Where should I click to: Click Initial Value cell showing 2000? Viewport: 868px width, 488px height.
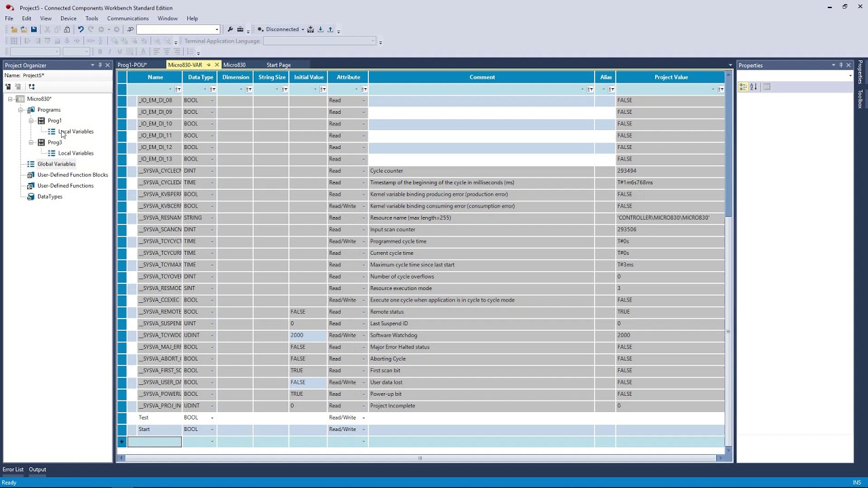308,335
